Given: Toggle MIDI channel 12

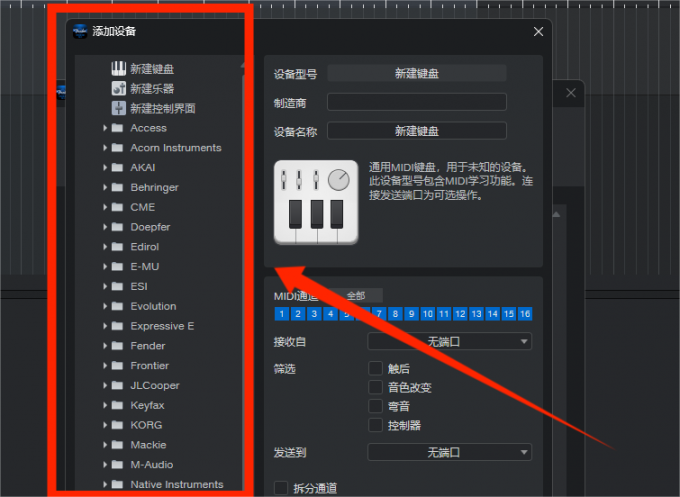Looking at the screenshot, I should [460, 314].
